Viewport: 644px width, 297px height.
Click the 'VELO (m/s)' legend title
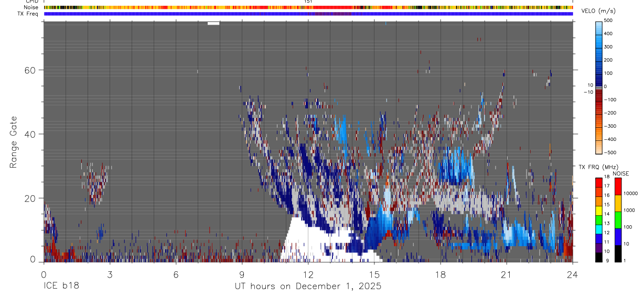coord(598,11)
